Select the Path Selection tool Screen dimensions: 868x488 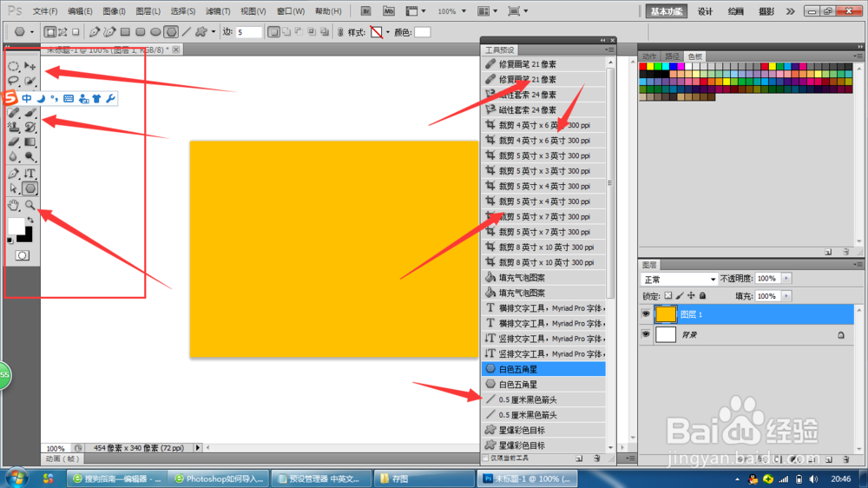pos(13,189)
